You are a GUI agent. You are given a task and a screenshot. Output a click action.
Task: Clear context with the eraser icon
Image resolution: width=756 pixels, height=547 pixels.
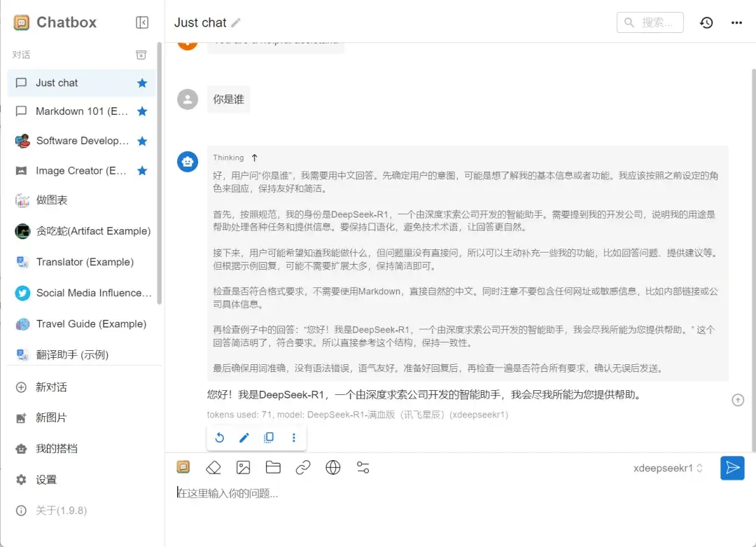click(x=213, y=467)
